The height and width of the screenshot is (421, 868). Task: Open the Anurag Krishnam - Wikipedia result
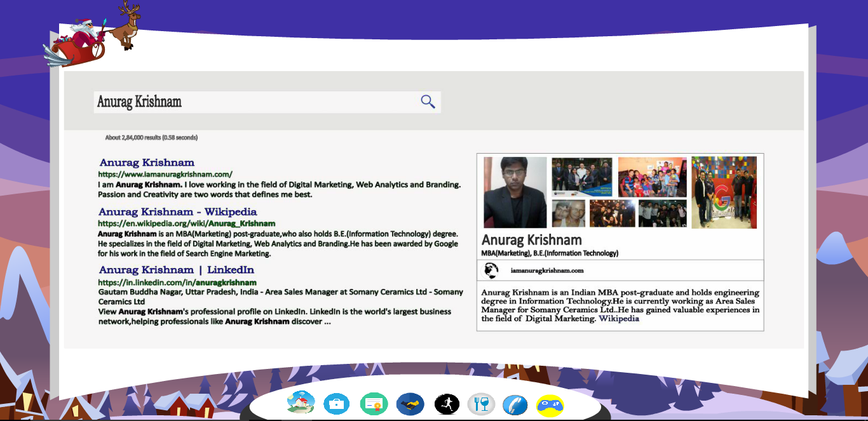click(x=178, y=211)
